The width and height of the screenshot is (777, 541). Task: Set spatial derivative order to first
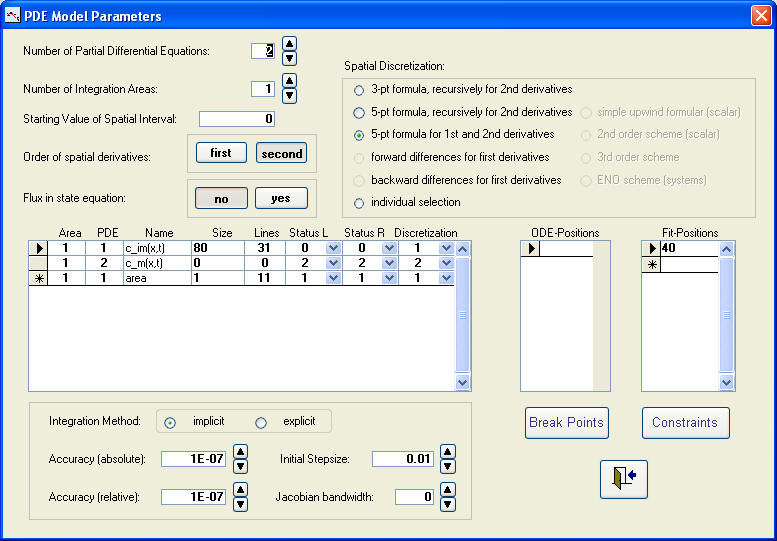pos(221,153)
